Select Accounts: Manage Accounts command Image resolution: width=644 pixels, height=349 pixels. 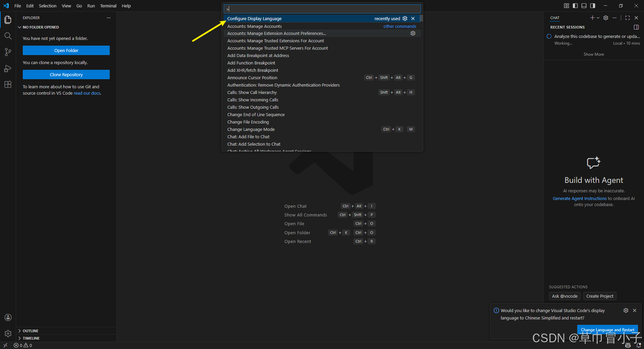coord(322,26)
